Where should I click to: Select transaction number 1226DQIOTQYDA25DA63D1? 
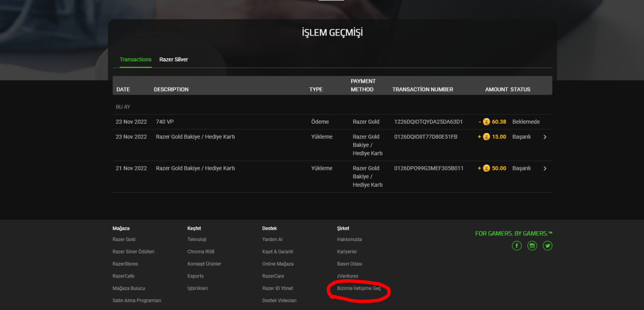(x=429, y=122)
